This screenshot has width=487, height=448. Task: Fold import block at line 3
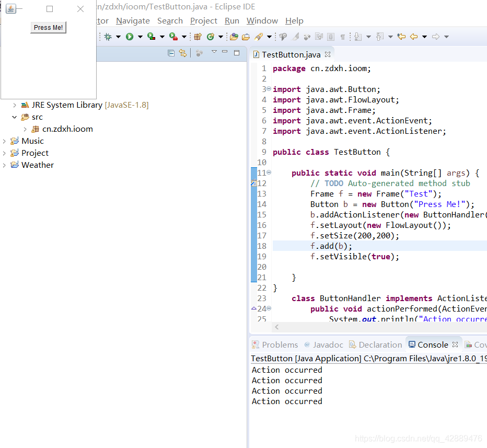[x=269, y=88]
